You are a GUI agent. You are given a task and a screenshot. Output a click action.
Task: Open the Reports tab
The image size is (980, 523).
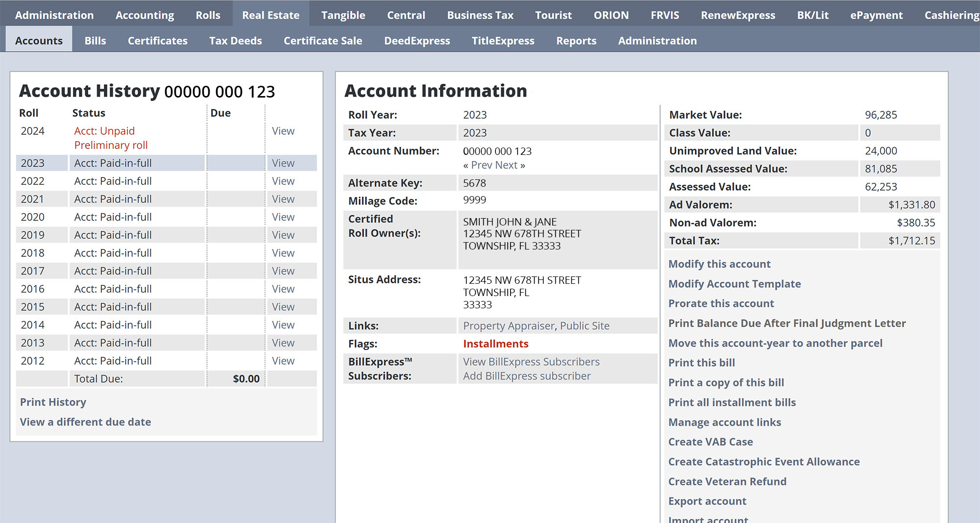(x=576, y=41)
